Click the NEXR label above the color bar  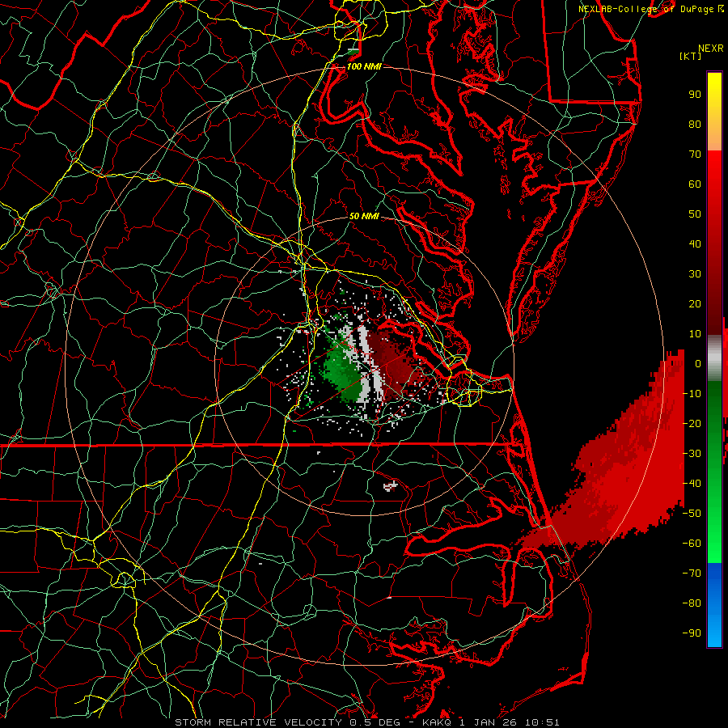[x=711, y=49]
